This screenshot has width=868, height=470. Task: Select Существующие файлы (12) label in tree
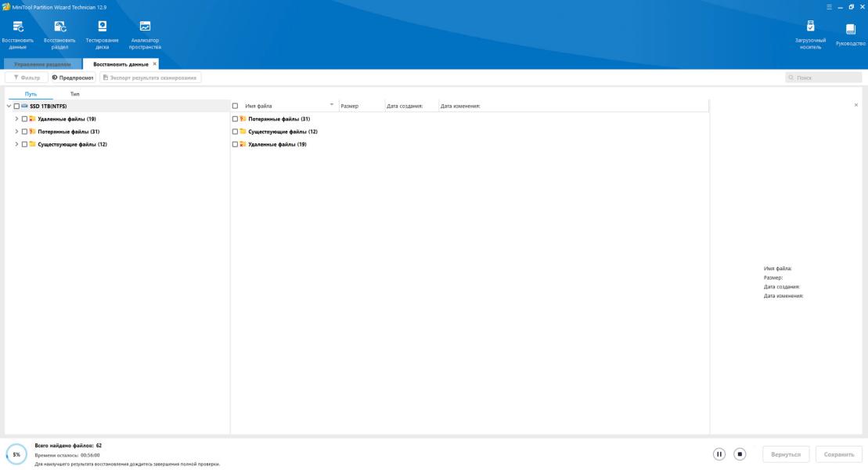tap(72, 144)
